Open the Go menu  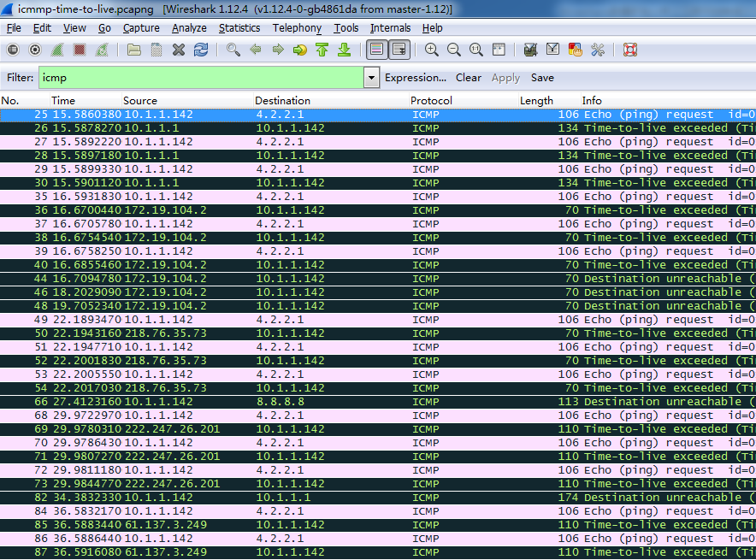click(x=104, y=28)
